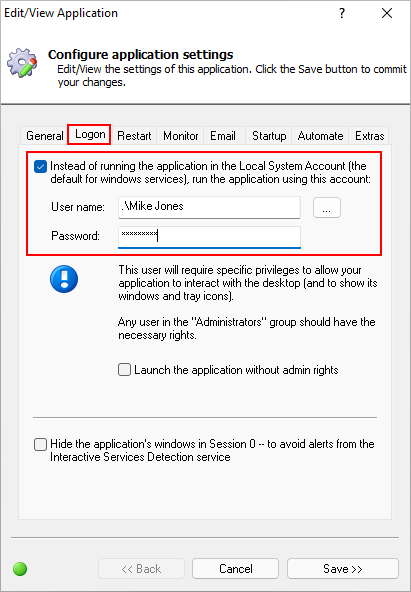Image resolution: width=411 pixels, height=592 pixels.
Task: Uncheck the run using this account checkbox
Action: click(x=40, y=166)
